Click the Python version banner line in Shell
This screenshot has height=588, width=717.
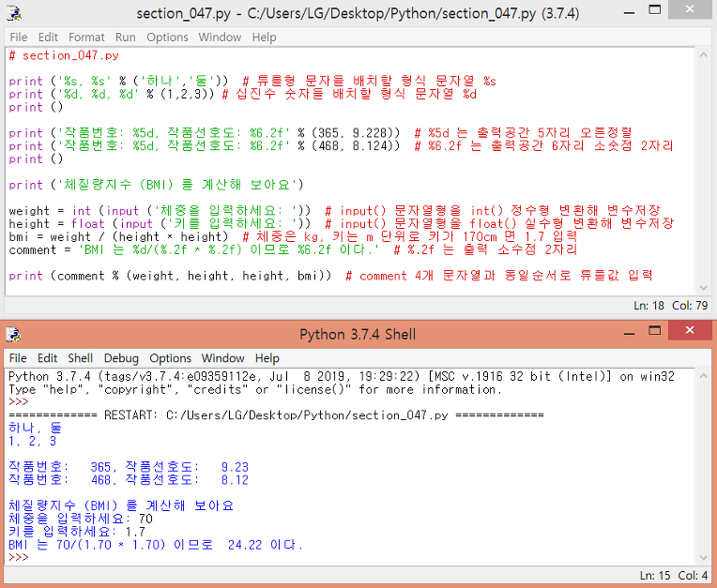pyautogui.click(x=342, y=376)
